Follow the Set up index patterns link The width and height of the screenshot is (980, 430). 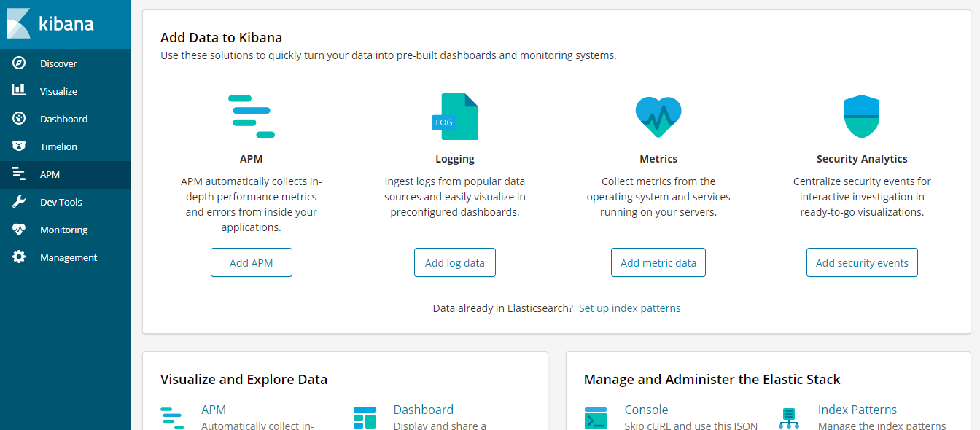[629, 308]
